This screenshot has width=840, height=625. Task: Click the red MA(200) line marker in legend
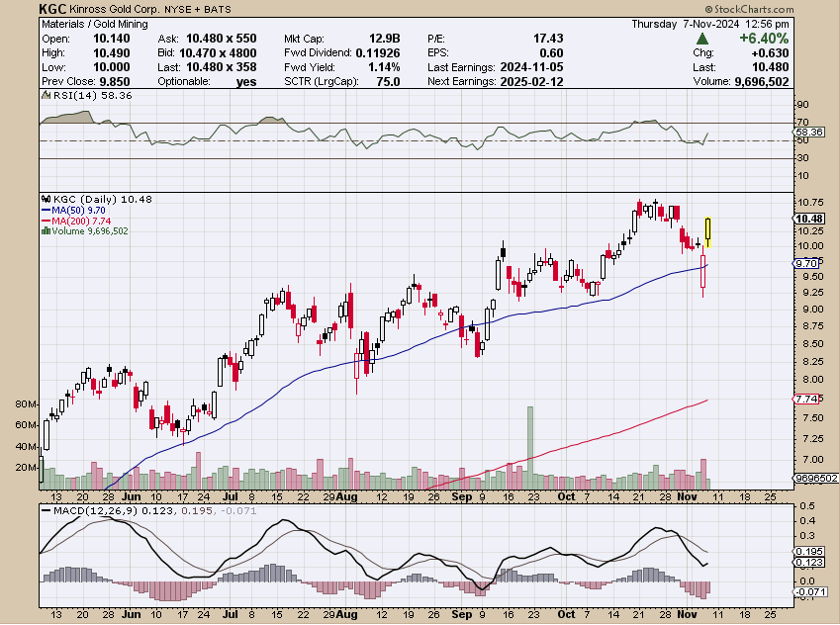tap(47, 222)
